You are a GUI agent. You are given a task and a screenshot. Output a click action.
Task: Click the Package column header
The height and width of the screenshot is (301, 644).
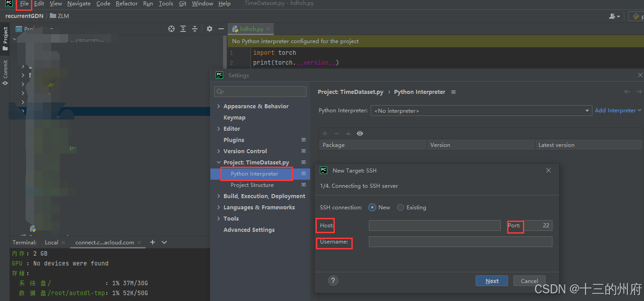372,145
